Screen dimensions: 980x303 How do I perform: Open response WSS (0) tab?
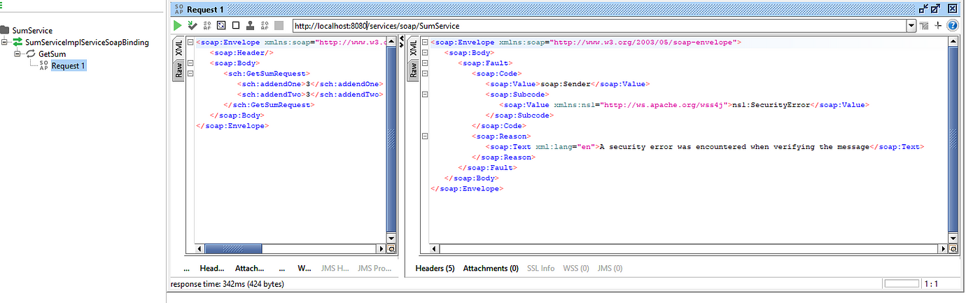coord(576,268)
